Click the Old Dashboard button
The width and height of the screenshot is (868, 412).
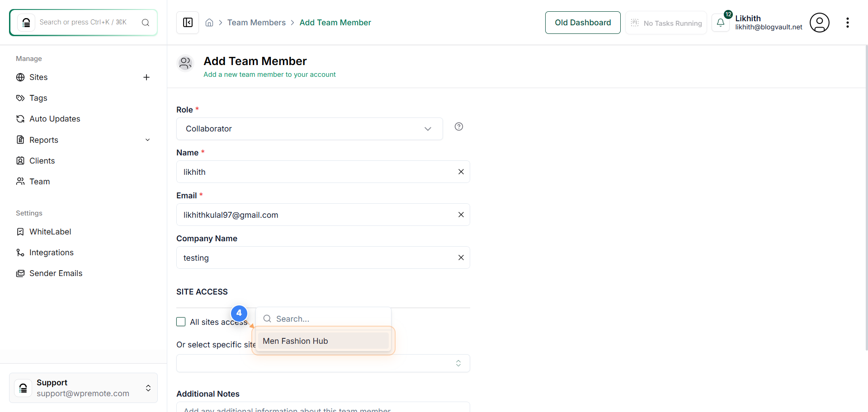[583, 22]
